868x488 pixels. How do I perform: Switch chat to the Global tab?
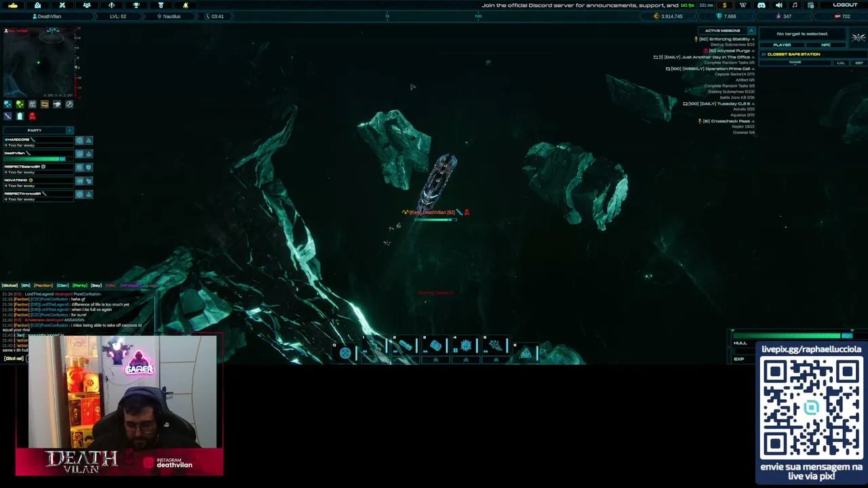click(9, 285)
